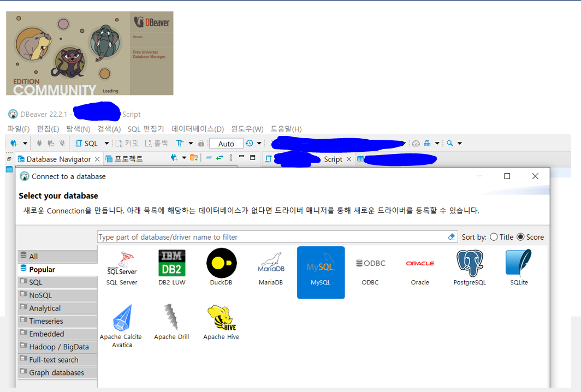Open the 파일(F) menu
The height and width of the screenshot is (392, 581).
[19, 129]
